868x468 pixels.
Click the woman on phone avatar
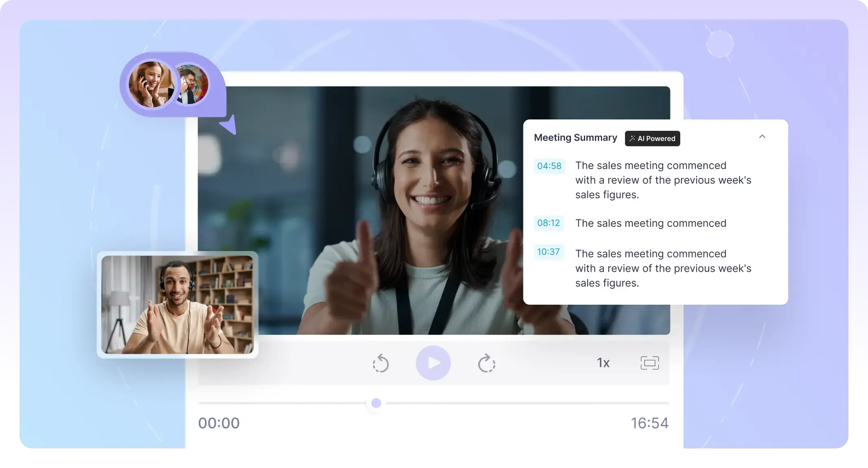151,84
